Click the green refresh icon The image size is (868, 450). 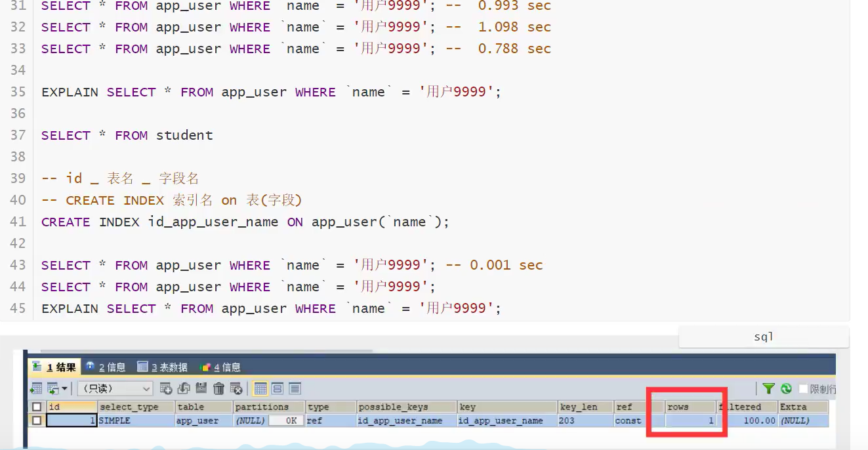click(x=786, y=389)
